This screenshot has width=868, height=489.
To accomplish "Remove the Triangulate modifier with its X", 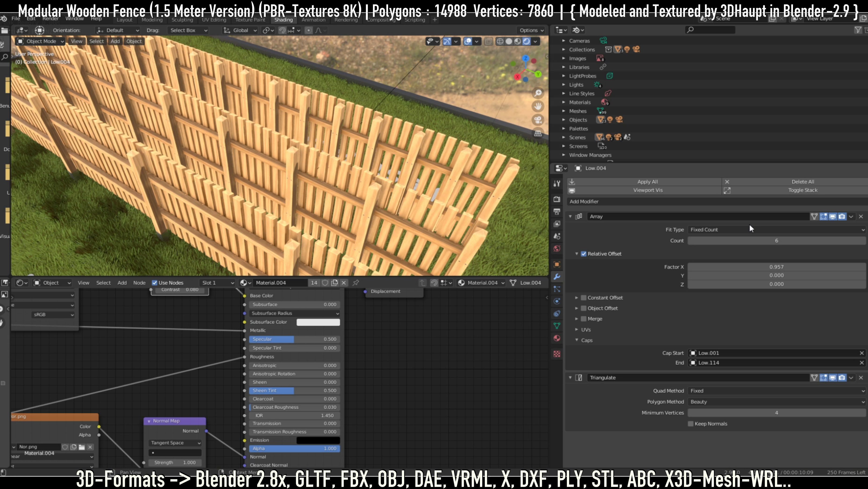I will click(861, 378).
